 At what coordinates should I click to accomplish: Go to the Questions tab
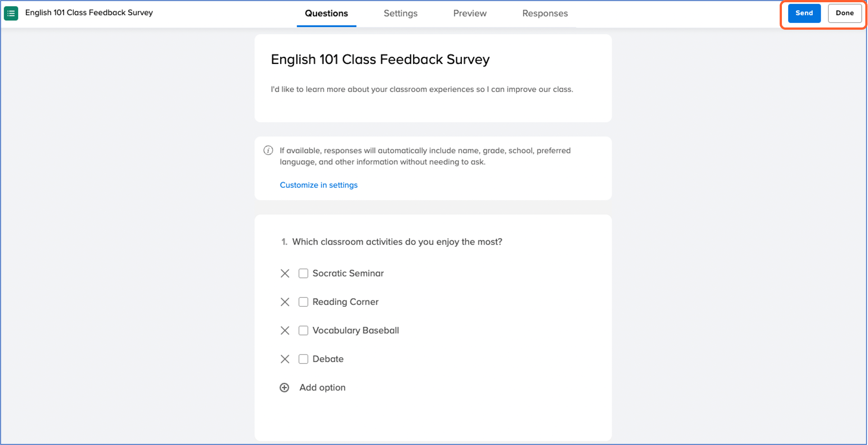coord(326,14)
